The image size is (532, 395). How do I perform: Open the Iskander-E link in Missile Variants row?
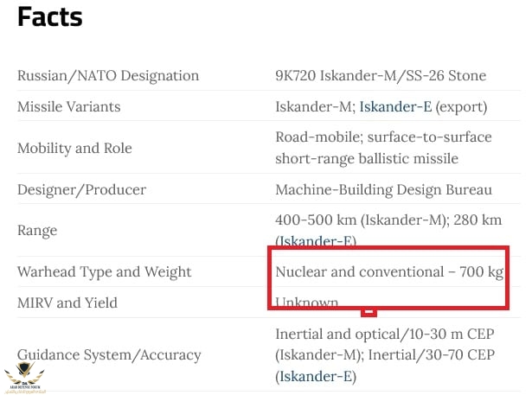(395, 107)
